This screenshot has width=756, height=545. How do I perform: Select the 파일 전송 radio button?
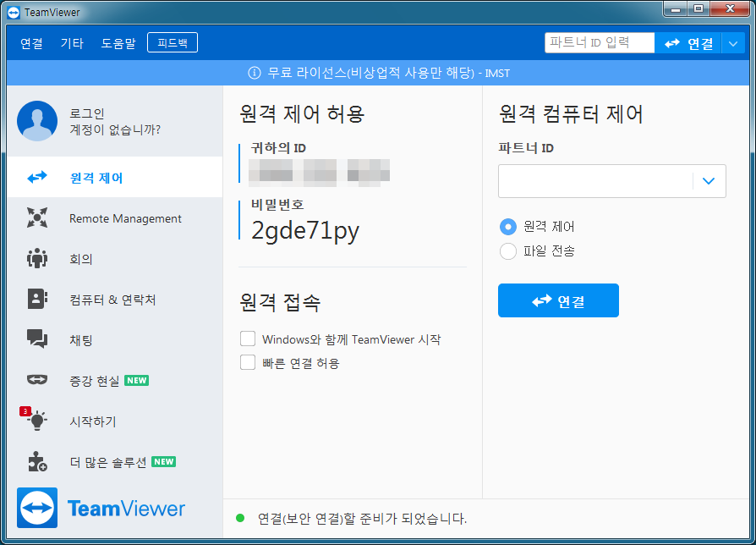[x=508, y=250]
